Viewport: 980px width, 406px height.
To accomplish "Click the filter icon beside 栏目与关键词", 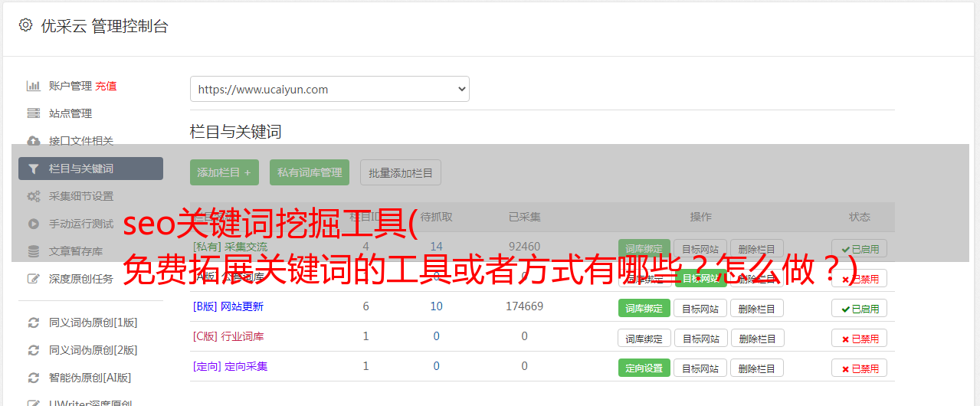I will point(34,169).
